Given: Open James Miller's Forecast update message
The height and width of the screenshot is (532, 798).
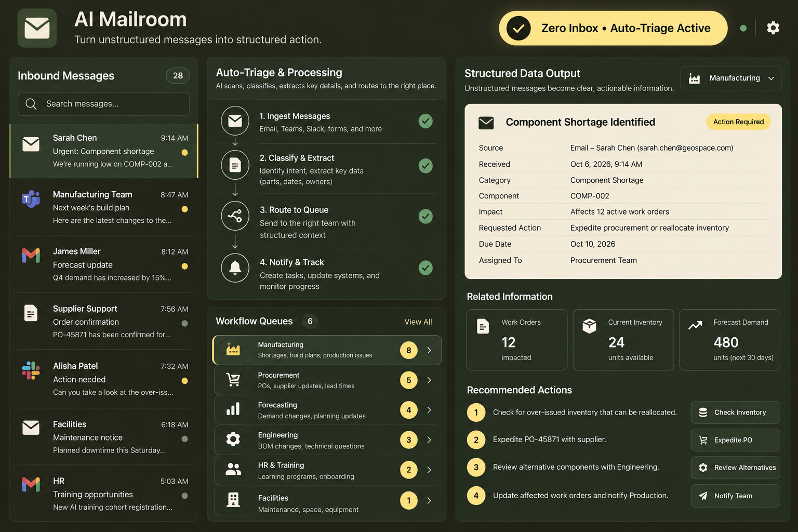Looking at the screenshot, I should [104, 264].
